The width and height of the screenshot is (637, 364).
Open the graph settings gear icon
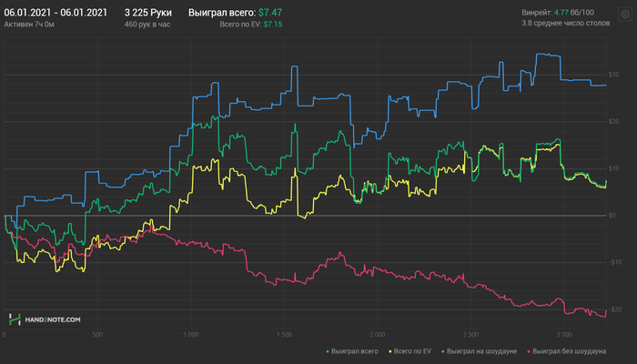pos(625,15)
